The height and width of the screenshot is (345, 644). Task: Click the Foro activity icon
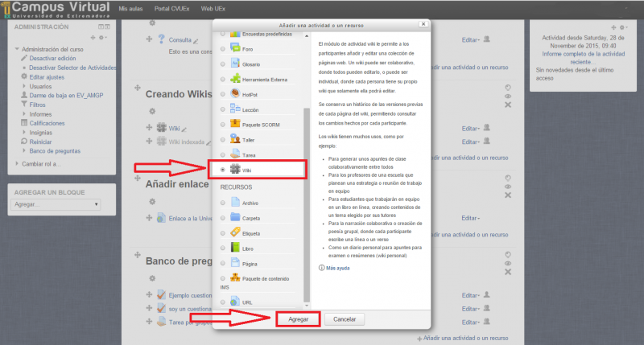pyautogui.click(x=235, y=48)
